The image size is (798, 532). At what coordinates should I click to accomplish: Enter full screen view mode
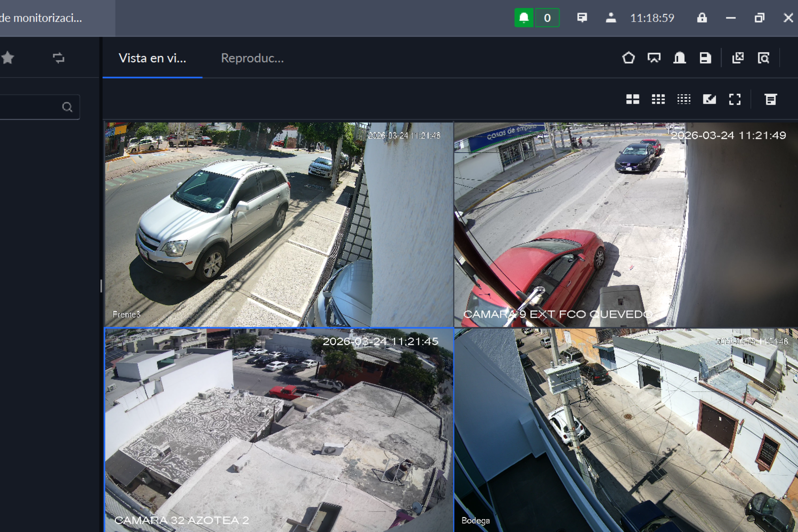(x=735, y=99)
